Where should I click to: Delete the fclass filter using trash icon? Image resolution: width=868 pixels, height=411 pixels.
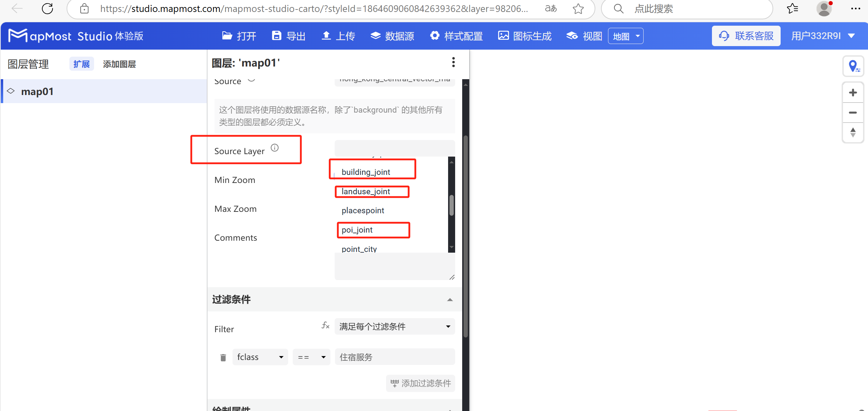223,357
